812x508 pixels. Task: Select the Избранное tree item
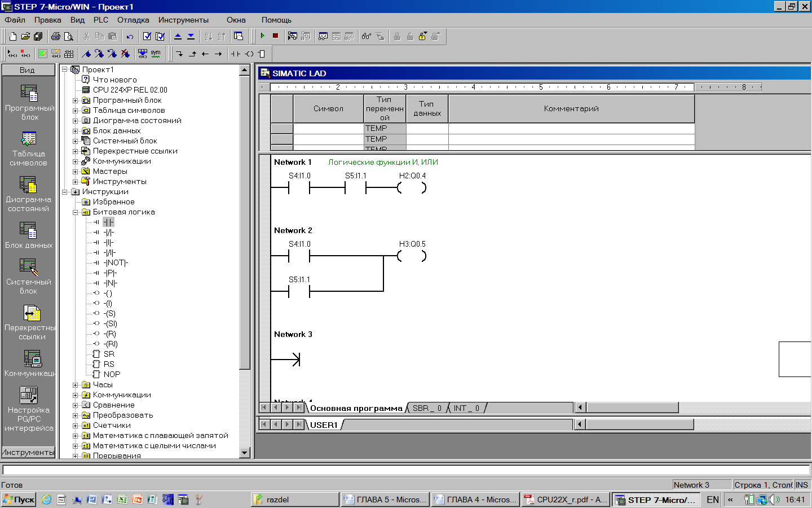pyautogui.click(x=113, y=202)
